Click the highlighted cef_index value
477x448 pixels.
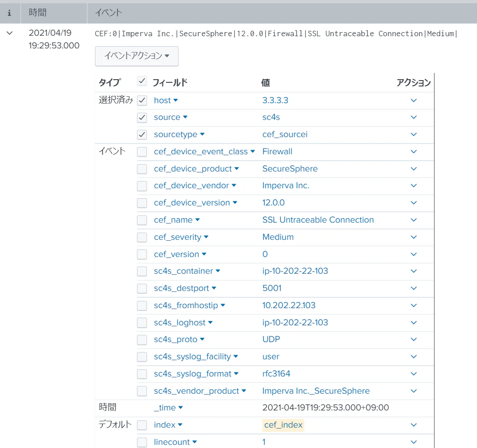point(283,425)
